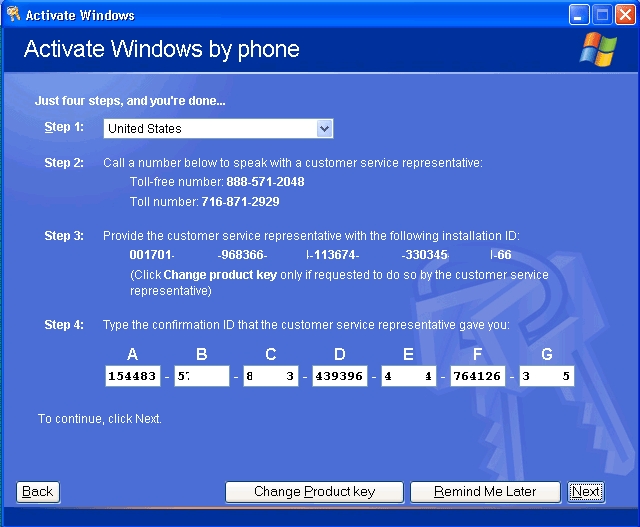Click installation ID group 113674

tap(333, 255)
